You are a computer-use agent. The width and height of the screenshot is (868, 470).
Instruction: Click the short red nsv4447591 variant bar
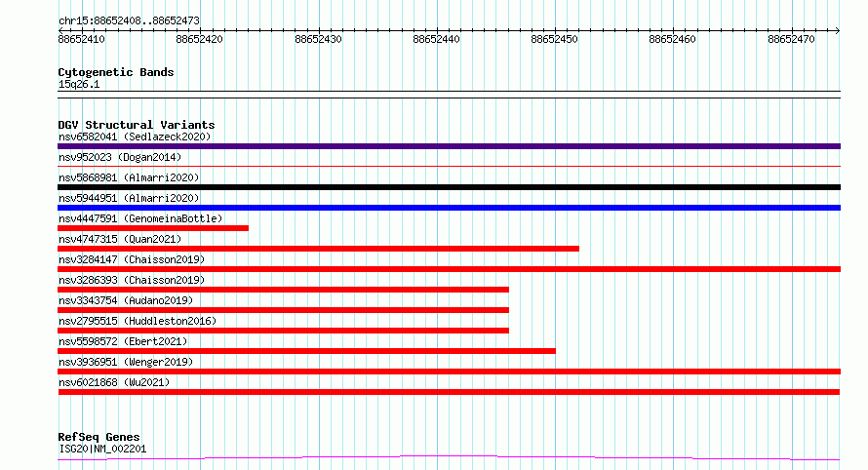153,228
